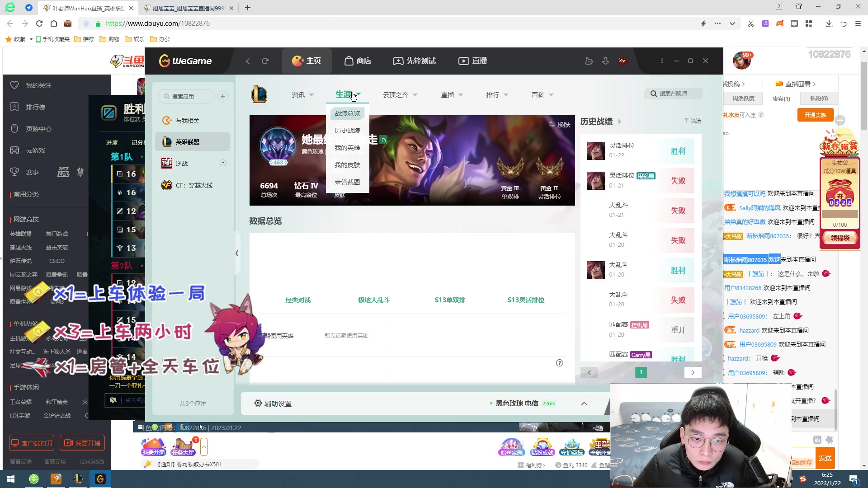Switch to 周活跃度 tab

pyautogui.click(x=743, y=99)
